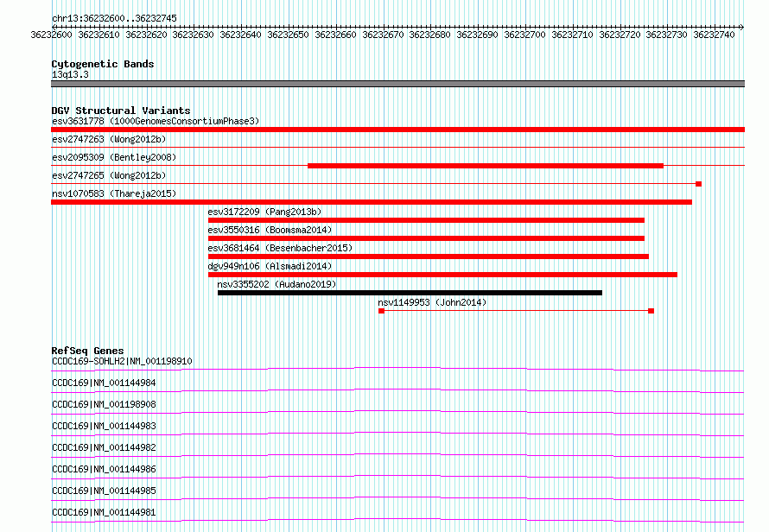The image size is (769, 532).
Task: Click ruler position 36232730
Action: 666,35
